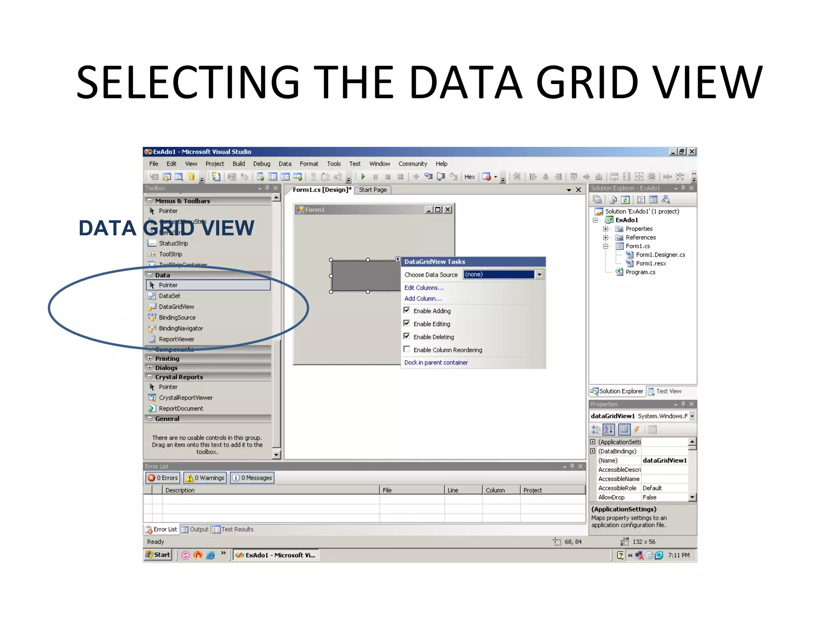Click the Edit Columns link
This screenshot has width=840, height=630.
(x=424, y=288)
